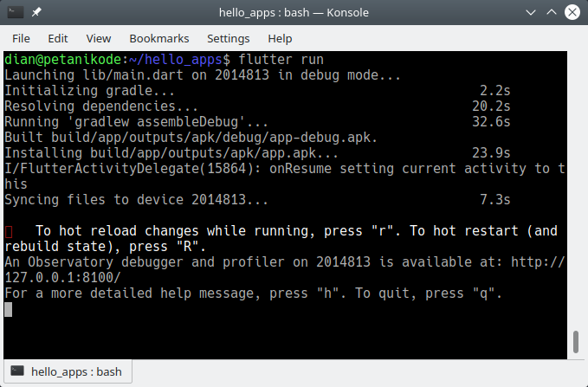Pin window with the title bar pin icon
Viewport: 588px width, 387px height.
(37, 12)
